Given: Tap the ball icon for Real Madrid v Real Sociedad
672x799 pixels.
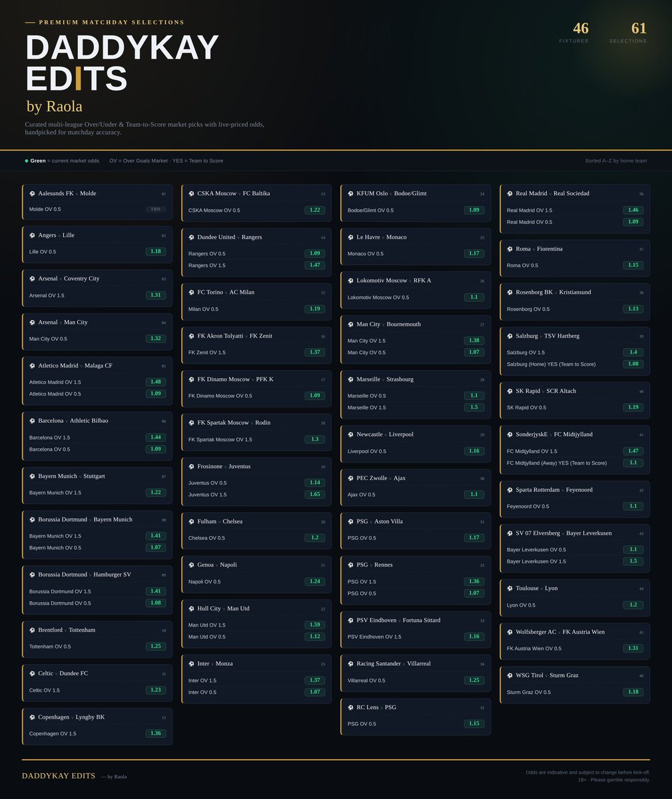Looking at the screenshot, I should (x=509, y=194).
